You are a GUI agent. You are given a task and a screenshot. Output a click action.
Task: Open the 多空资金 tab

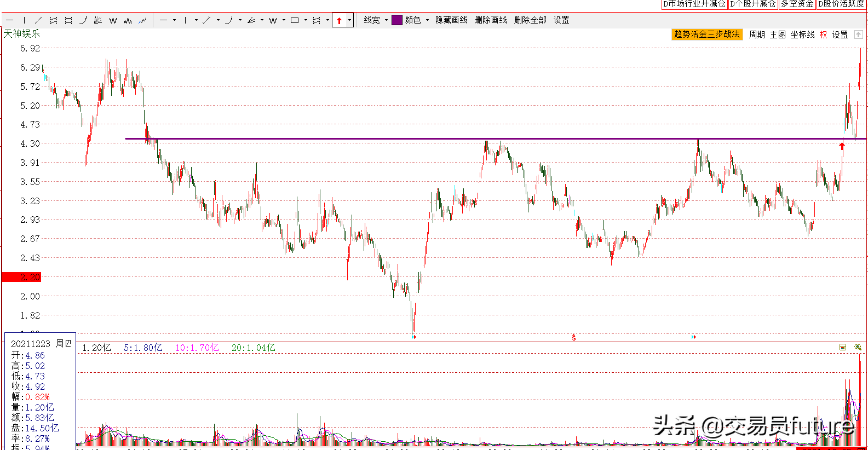pos(797,4)
